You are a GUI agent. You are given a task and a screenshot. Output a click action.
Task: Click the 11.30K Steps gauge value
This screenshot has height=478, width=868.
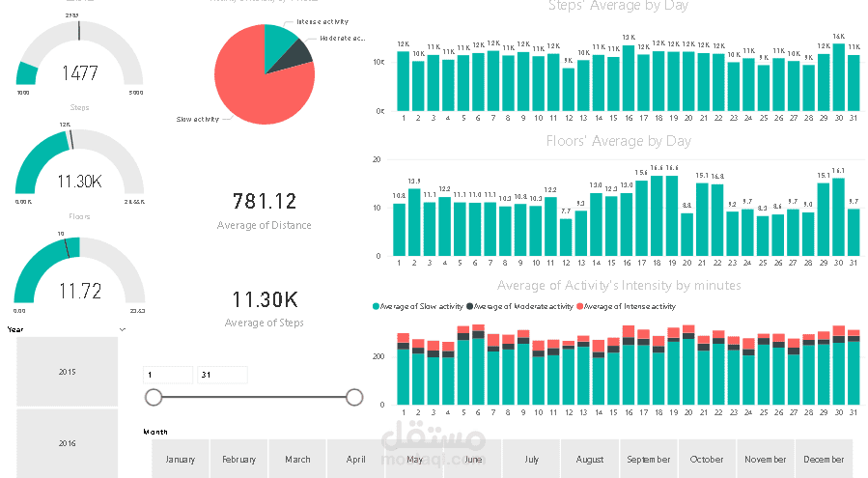pos(80,182)
